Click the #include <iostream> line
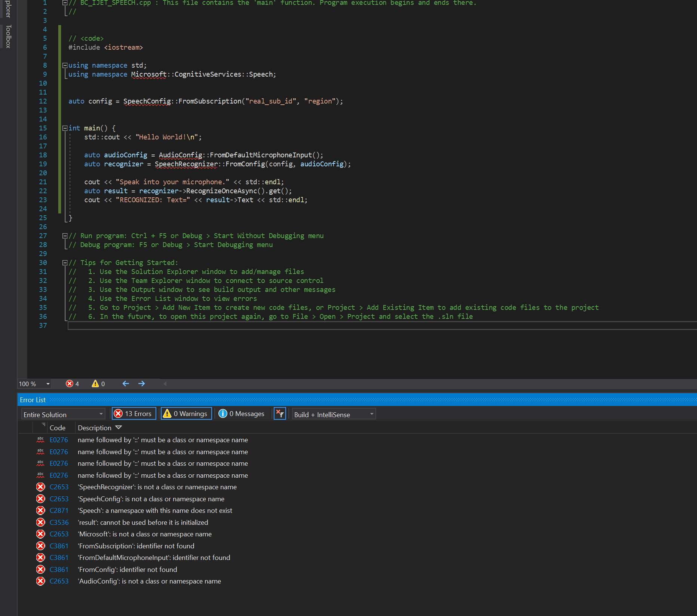The image size is (697, 616). tap(105, 47)
